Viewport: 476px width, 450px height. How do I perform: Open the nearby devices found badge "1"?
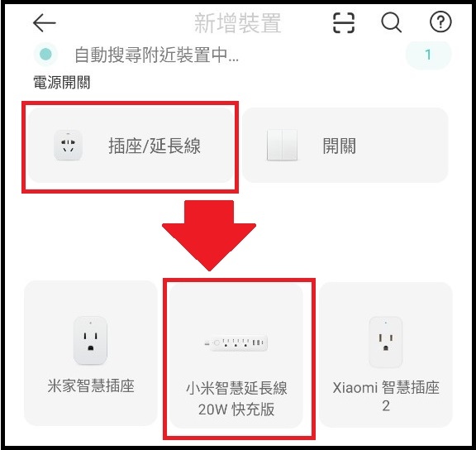[x=428, y=55]
